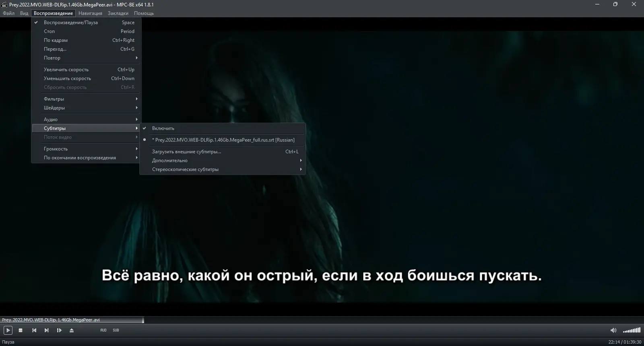Step forward one frame
This screenshot has width=644, height=346.
click(59, 330)
